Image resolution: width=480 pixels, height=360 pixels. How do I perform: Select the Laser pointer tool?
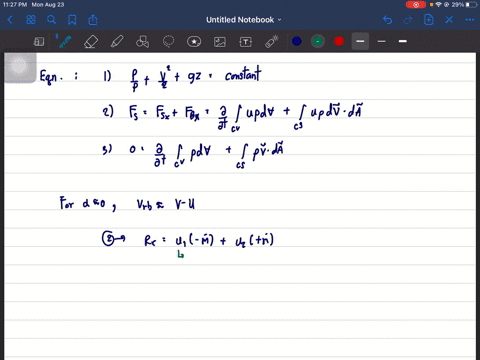click(272, 42)
